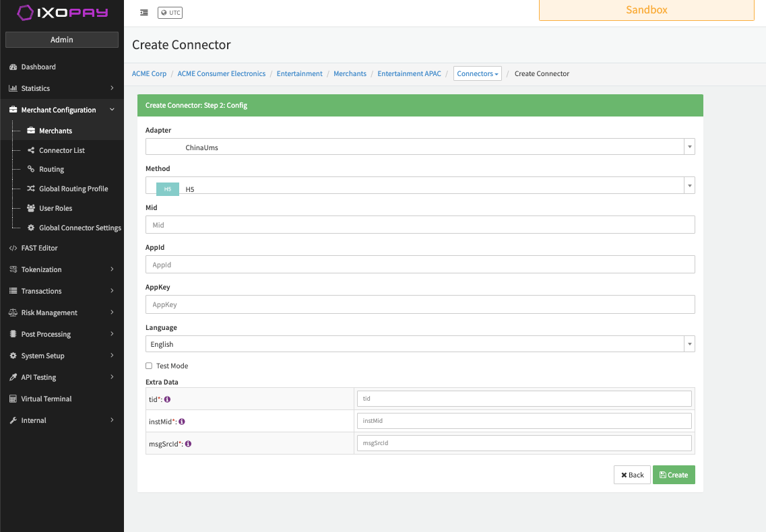
Task: Click the IXOPAY logo
Action: 62,13
